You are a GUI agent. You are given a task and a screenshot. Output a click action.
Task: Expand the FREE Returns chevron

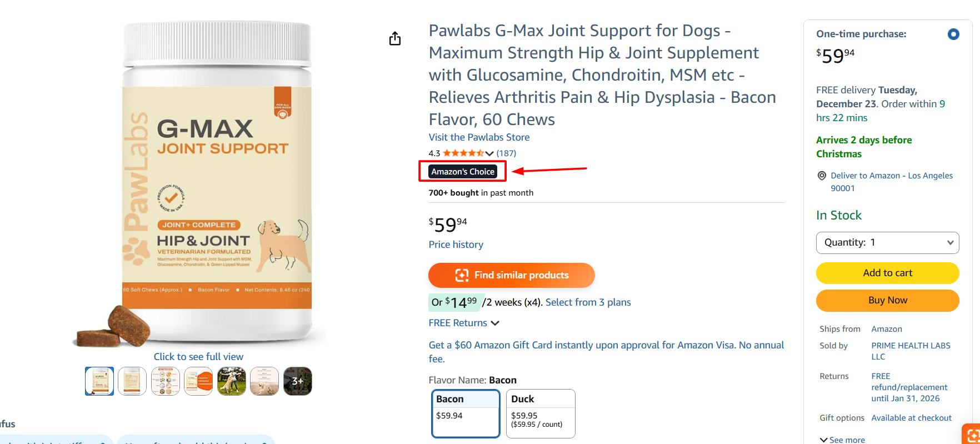495,323
